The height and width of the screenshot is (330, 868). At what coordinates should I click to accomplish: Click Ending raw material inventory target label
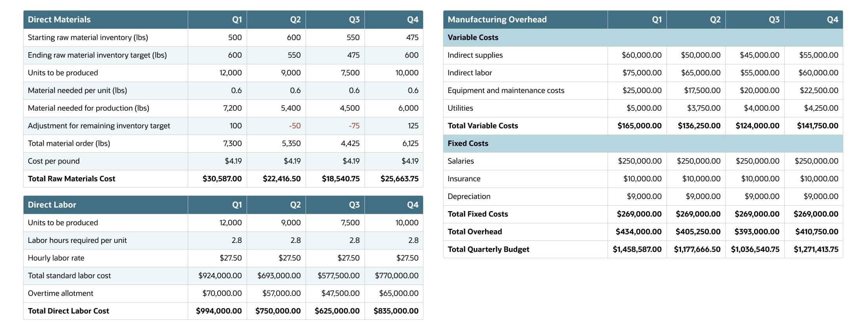click(x=97, y=55)
